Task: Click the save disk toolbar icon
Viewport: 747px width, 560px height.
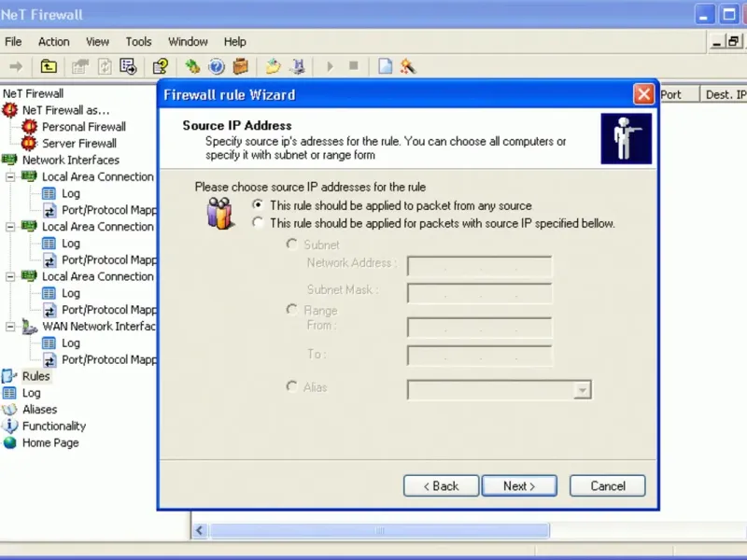Action: point(298,66)
